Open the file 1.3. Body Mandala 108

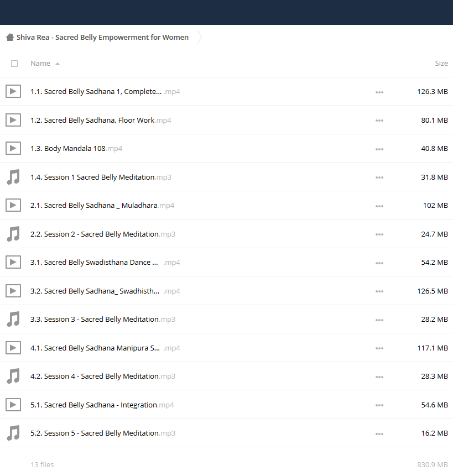click(76, 149)
